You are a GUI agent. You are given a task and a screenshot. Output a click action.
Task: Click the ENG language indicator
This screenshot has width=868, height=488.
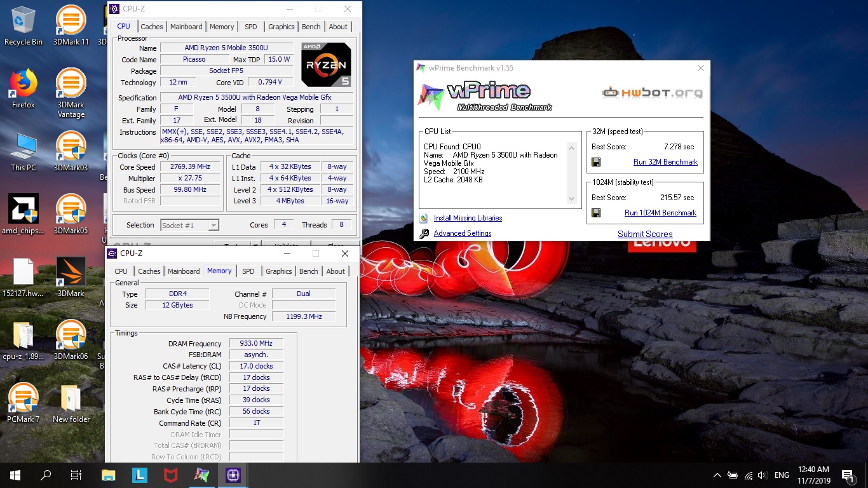(x=782, y=475)
